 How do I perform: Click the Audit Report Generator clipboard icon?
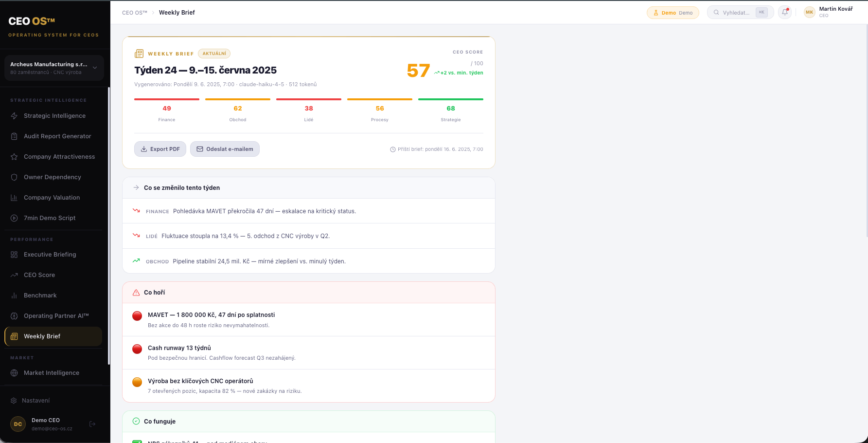[x=14, y=136]
